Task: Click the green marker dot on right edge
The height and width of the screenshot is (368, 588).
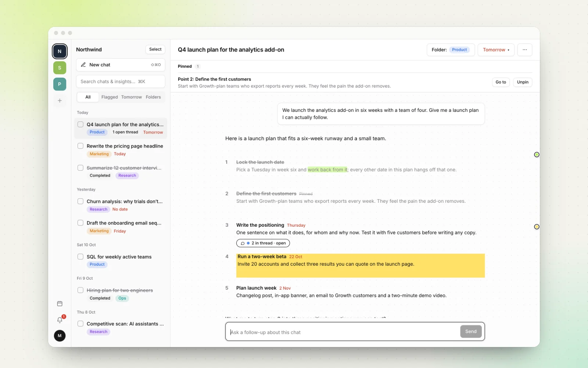Action: 537,155
